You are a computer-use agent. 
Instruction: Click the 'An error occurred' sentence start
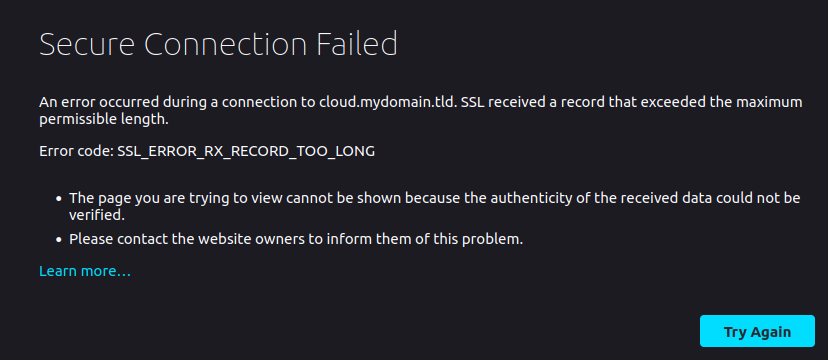tap(99, 102)
